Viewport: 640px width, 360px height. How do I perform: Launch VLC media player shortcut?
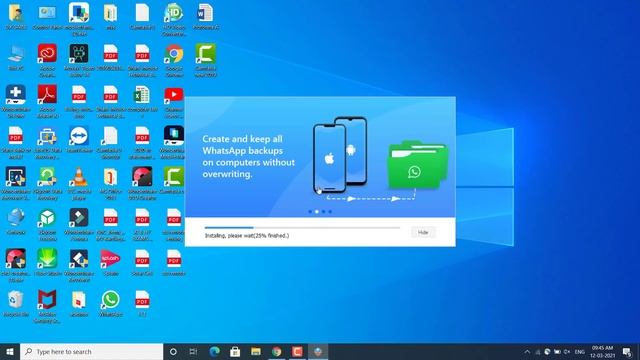[x=79, y=183]
